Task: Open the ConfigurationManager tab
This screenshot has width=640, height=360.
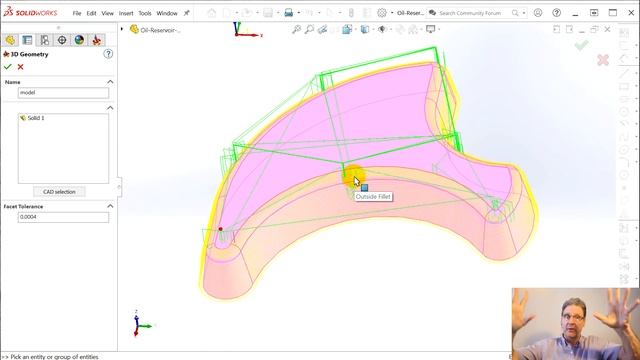Action: click(44, 40)
